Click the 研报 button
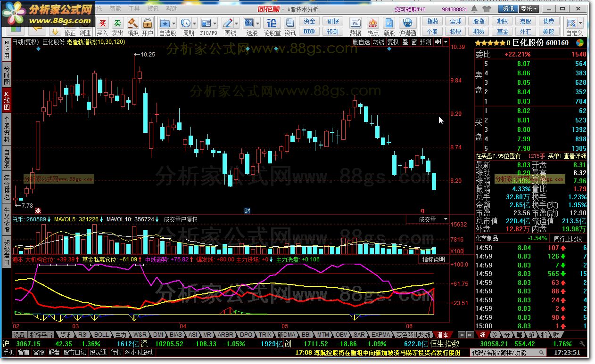Viewport: 595px width, 364px height. [333, 22]
